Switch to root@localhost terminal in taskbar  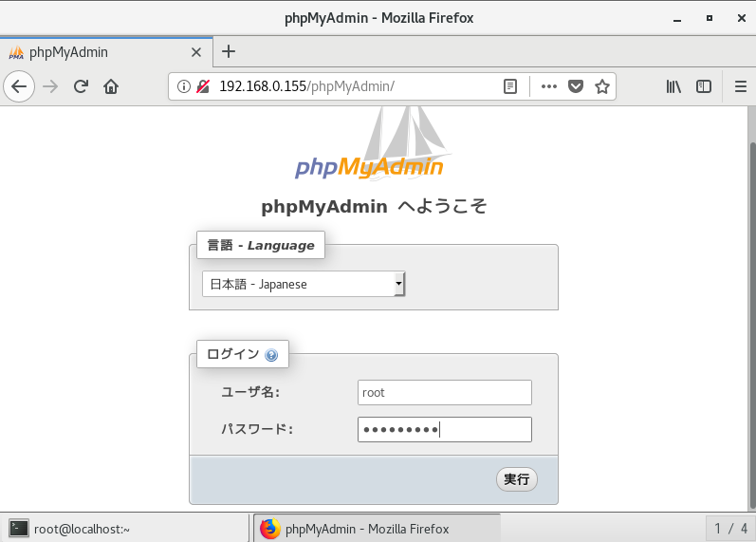pos(124,529)
